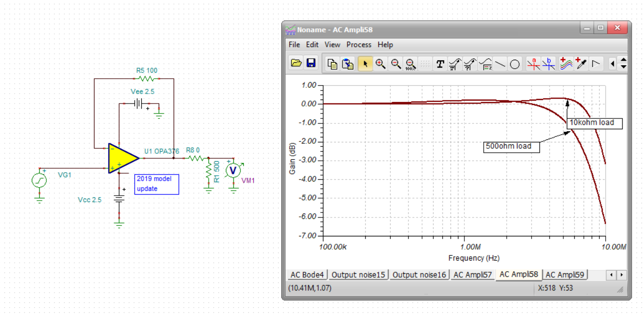644x315 pixels.
Task: Select the pointer arrow tool
Action: [365, 64]
